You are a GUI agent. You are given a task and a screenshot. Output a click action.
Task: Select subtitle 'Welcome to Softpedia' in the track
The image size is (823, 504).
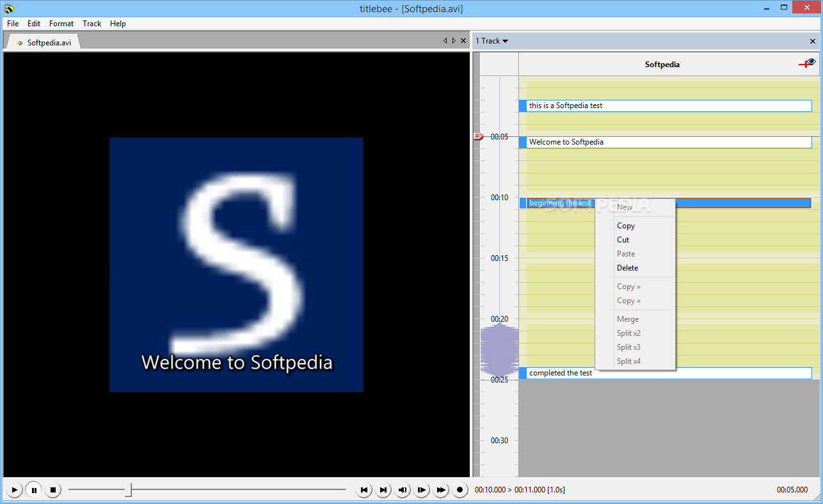point(666,142)
